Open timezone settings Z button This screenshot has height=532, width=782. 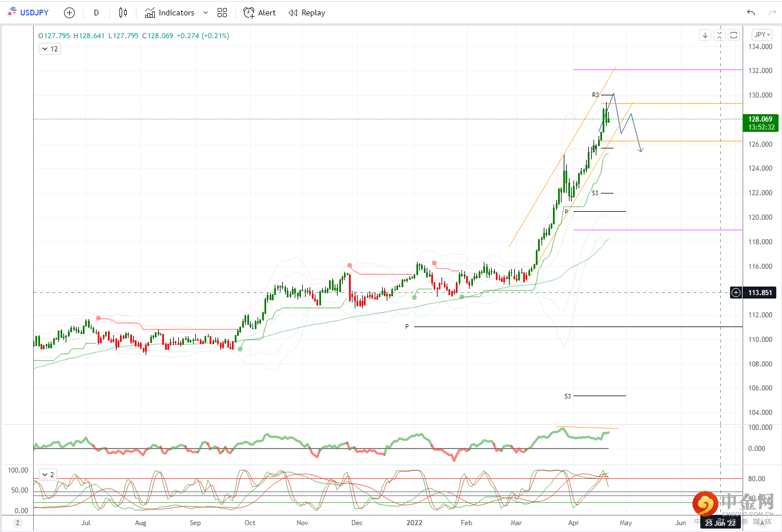18,523
